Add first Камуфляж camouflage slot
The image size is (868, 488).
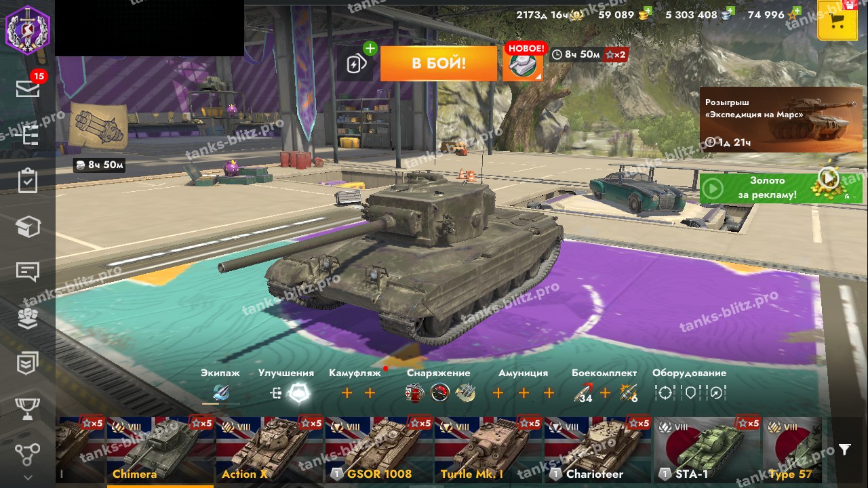click(347, 392)
